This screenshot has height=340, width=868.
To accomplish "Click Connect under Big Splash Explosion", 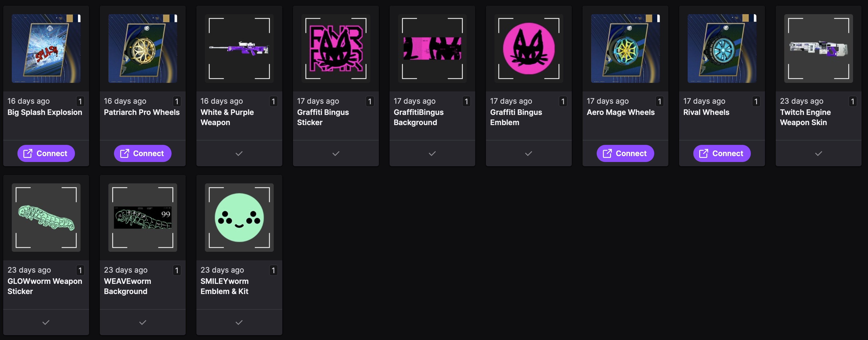I will (46, 153).
